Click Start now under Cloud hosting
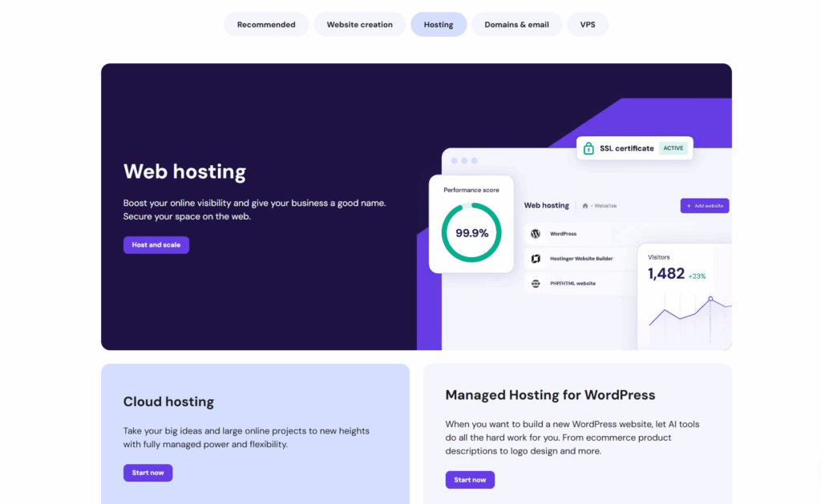Screen dimensions: 821x504 tap(148, 473)
